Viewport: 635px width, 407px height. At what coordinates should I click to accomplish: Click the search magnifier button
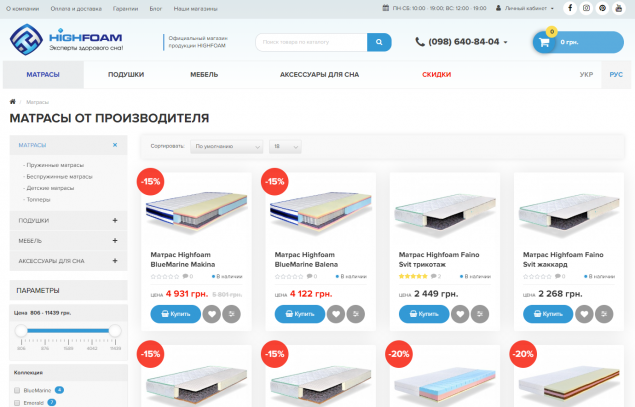[379, 42]
